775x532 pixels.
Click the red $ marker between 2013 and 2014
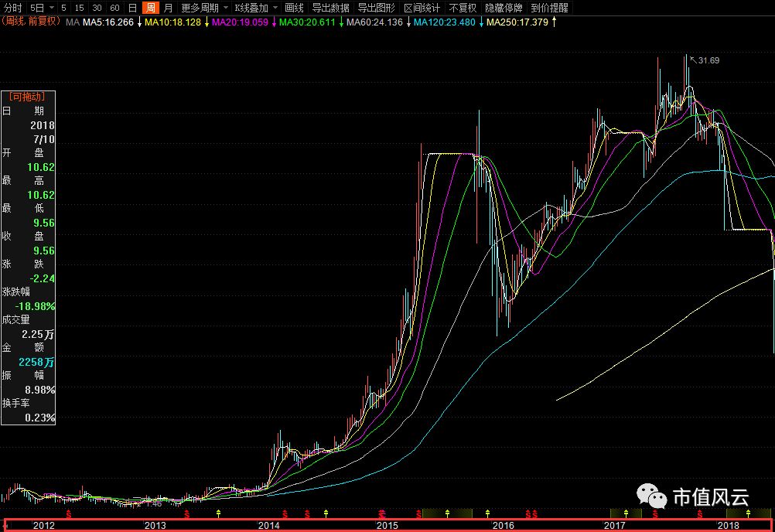coord(187,514)
